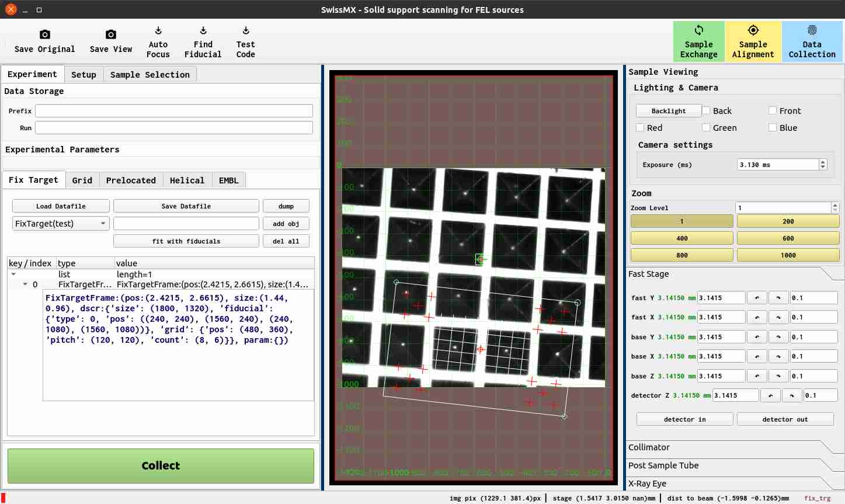The width and height of the screenshot is (845, 504).
Task: Open the FixTarget(test) dropdown
Action: [61, 224]
